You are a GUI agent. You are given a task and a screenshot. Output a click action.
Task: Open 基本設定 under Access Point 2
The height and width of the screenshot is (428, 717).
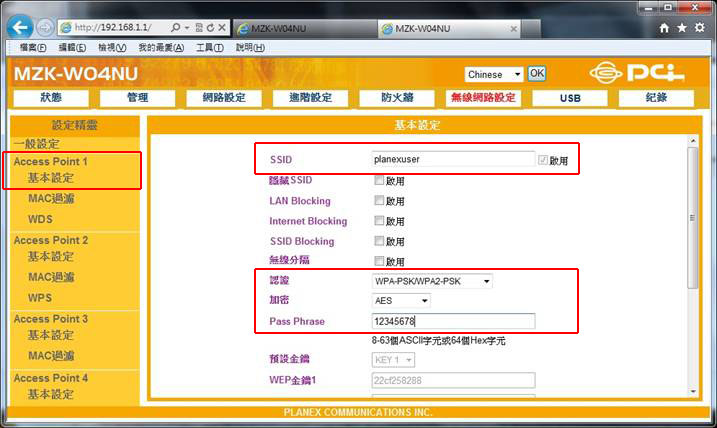[x=51, y=257]
